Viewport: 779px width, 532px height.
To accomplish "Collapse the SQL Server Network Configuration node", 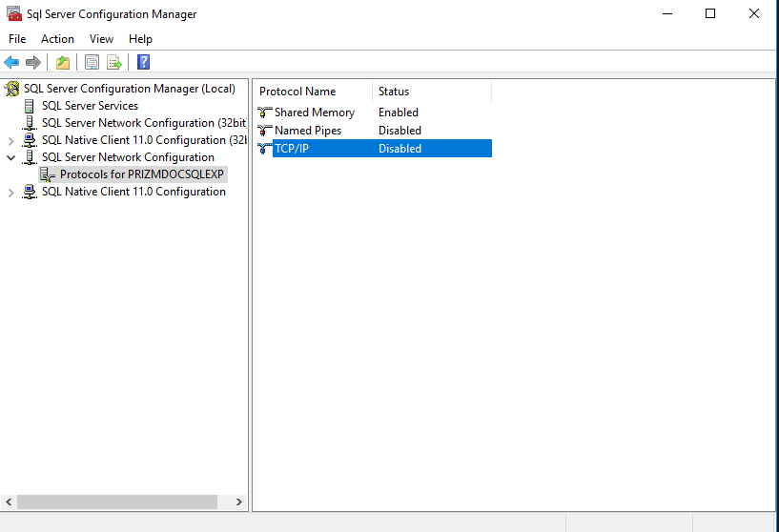I will [10, 157].
